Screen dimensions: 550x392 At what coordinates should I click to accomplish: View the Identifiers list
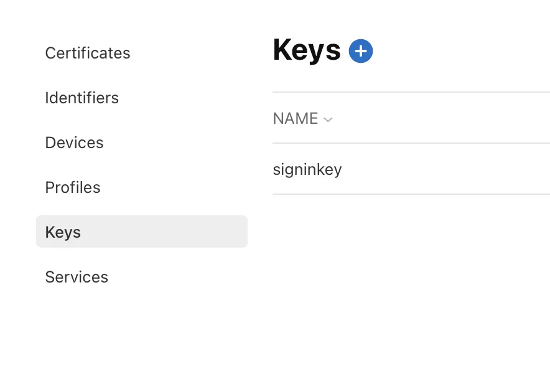click(x=82, y=98)
